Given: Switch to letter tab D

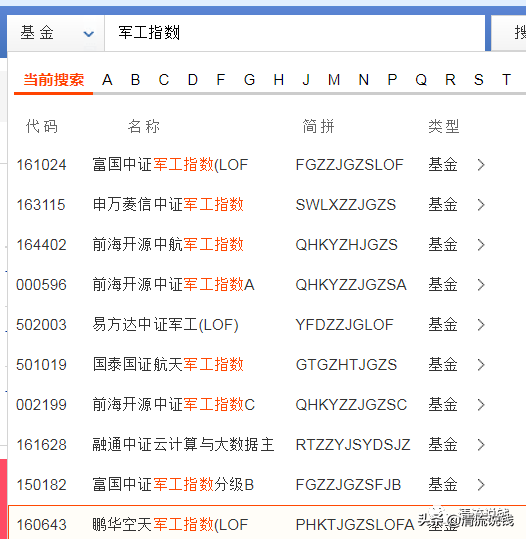Looking at the screenshot, I should [x=193, y=80].
